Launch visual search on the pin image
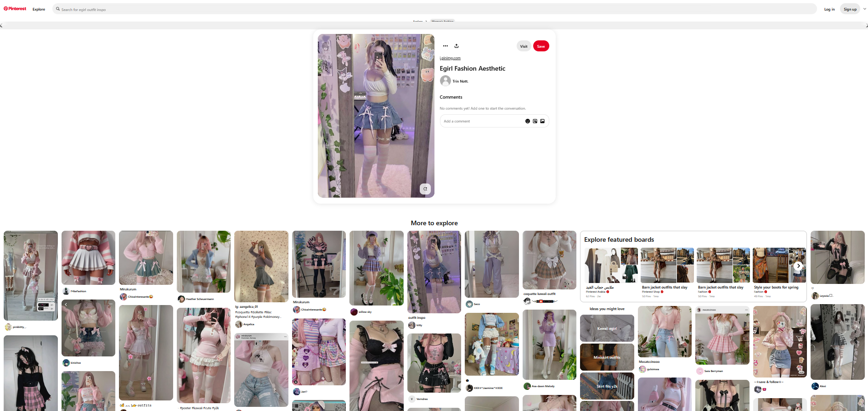The width and height of the screenshot is (868, 411). (425, 189)
